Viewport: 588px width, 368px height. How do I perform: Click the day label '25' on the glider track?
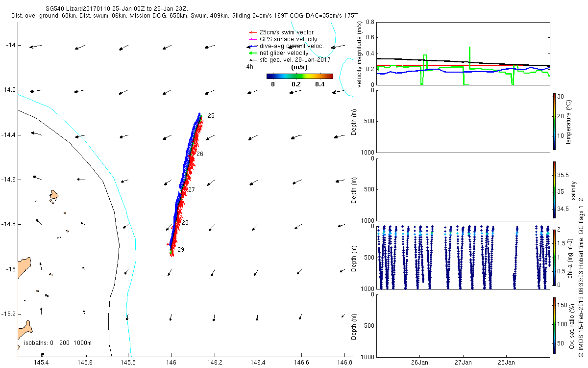pos(211,116)
